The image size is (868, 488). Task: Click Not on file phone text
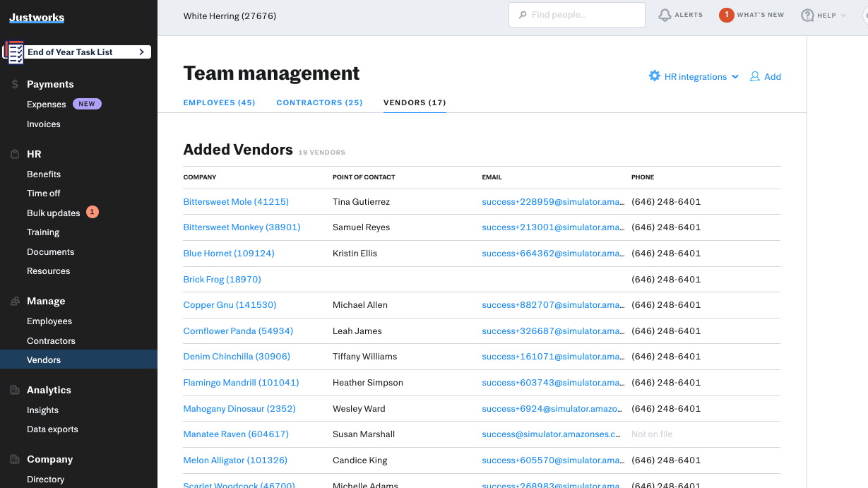tap(652, 434)
